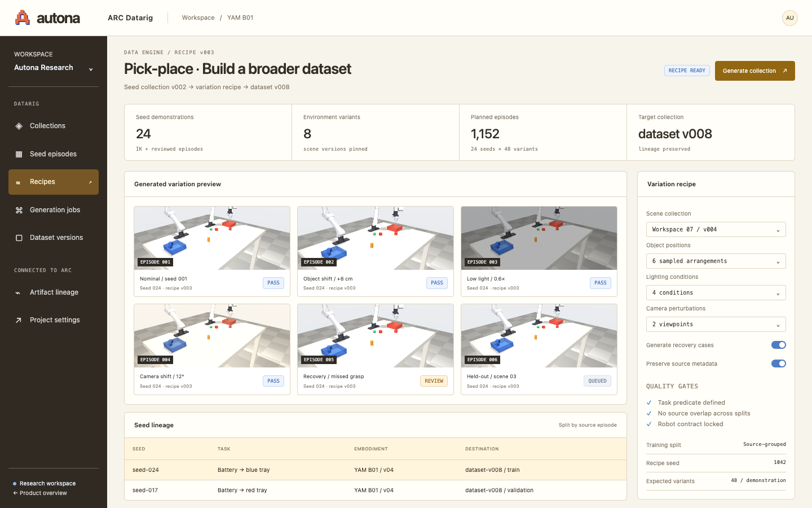Click ARC Datarig header title

click(130, 18)
